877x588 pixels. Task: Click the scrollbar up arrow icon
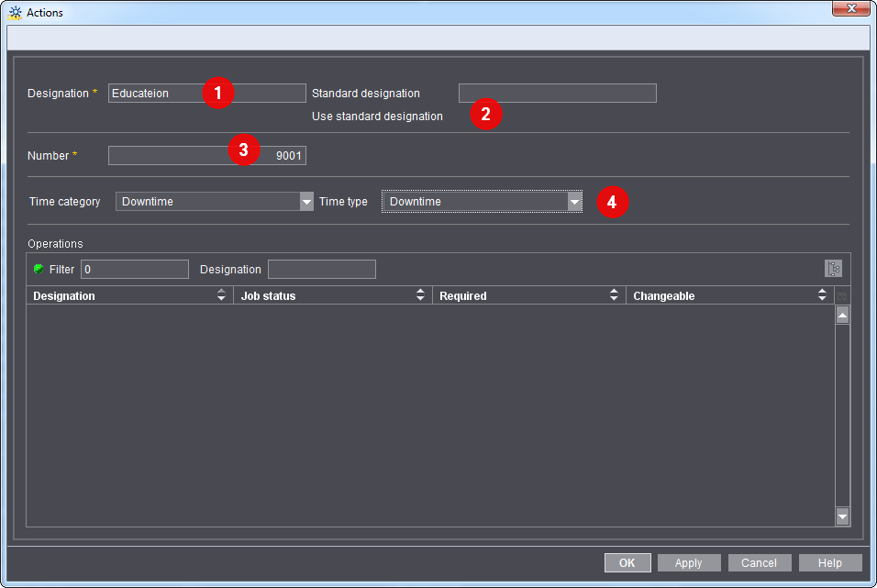click(x=842, y=314)
